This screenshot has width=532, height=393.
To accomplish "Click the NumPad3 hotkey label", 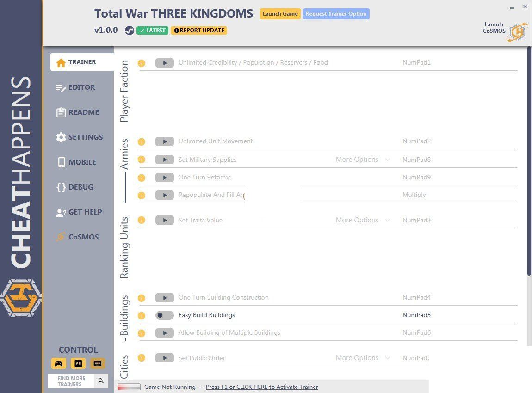I will pyautogui.click(x=416, y=220).
